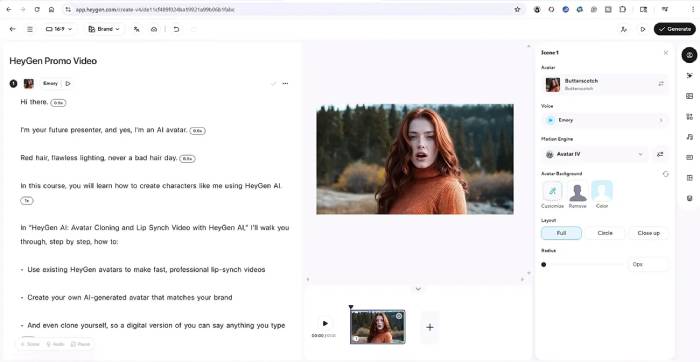Click the cloud save icon
The image size is (700, 362).
click(154, 29)
